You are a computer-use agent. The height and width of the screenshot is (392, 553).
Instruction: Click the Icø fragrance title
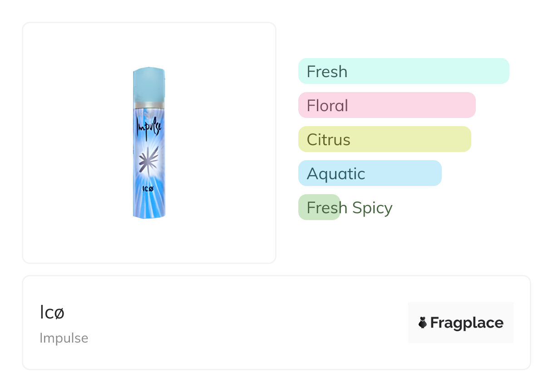coord(52,313)
